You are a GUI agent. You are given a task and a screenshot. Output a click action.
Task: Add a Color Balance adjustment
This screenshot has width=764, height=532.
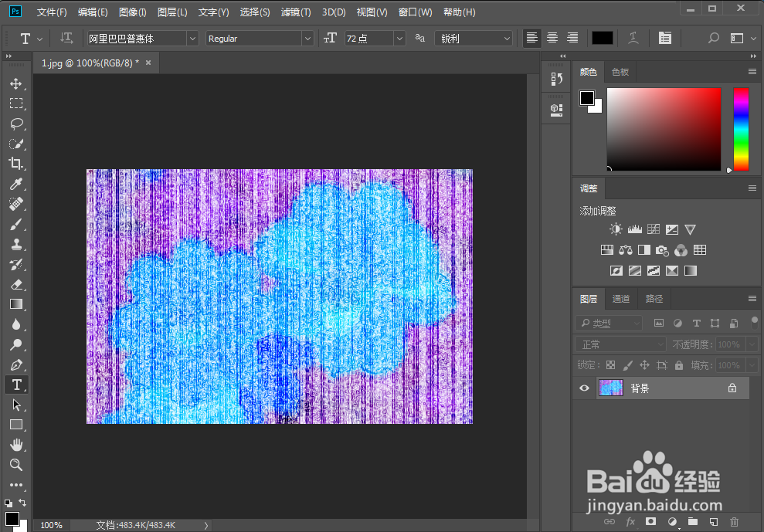(626, 250)
